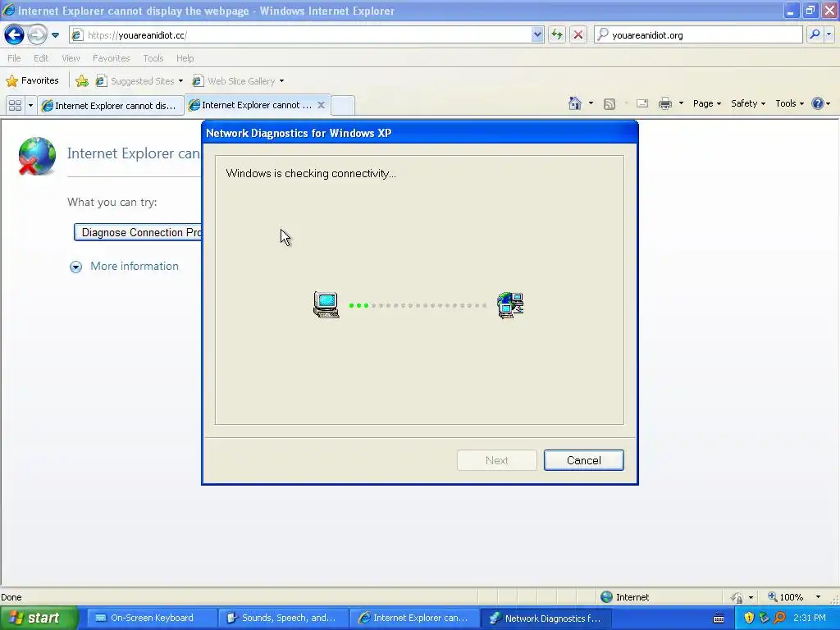This screenshot has height=630, width=840.
Task: Click the search magnifier button
Action: 815,34
